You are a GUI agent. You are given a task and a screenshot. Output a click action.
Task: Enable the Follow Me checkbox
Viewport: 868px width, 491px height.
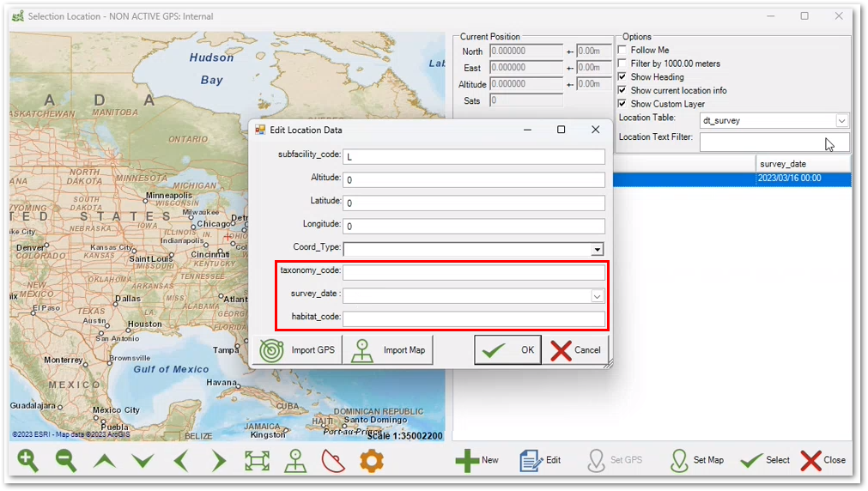point(622,51)
